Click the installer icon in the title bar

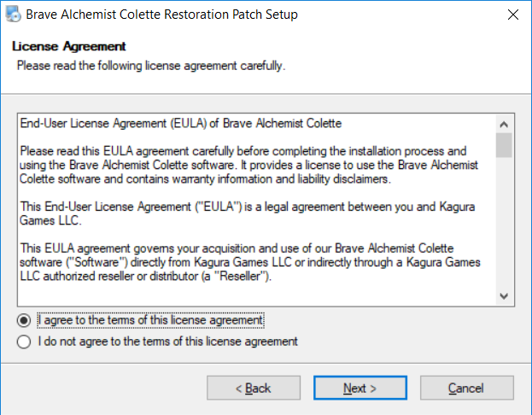13,15
